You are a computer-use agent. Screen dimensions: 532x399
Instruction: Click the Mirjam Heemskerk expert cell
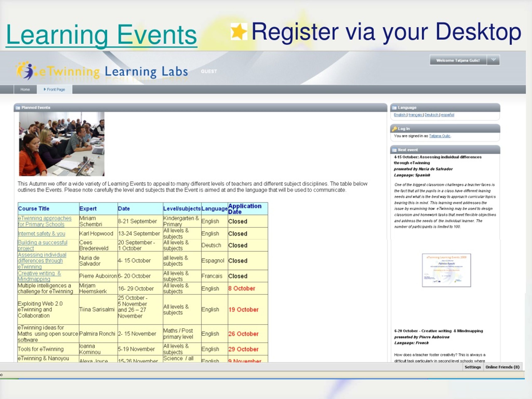tap(98, 288)
